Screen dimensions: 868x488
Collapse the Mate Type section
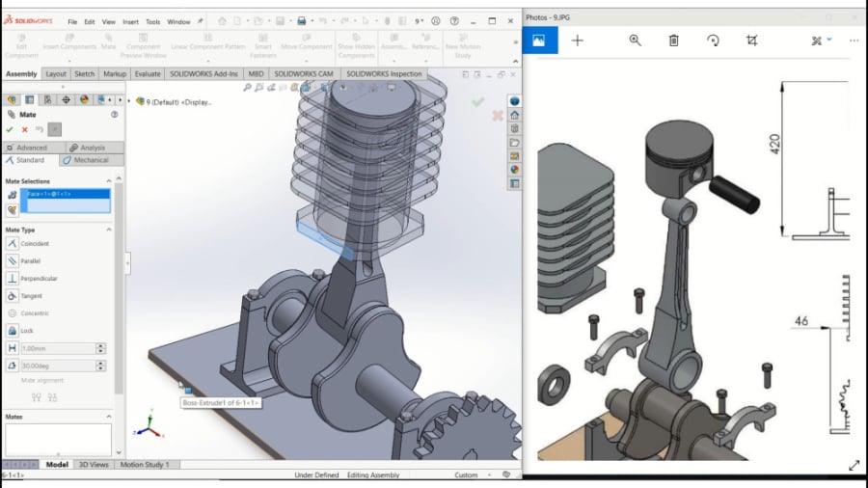pos(109,230)
